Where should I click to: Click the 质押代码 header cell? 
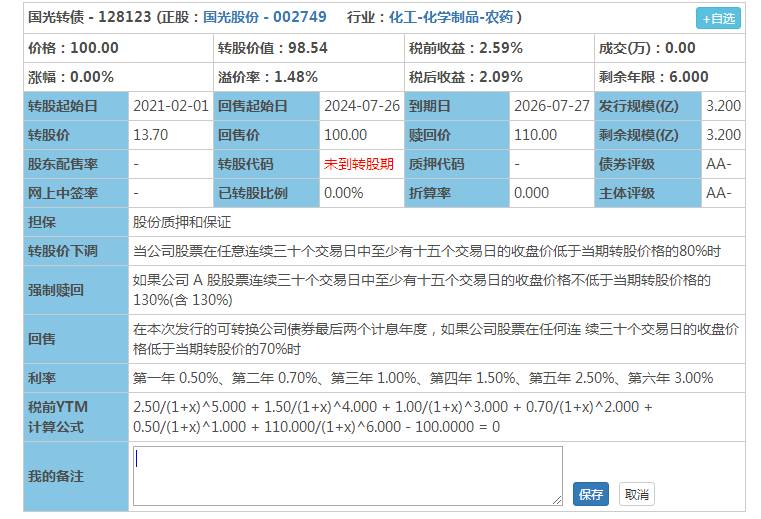click(457, 164)
